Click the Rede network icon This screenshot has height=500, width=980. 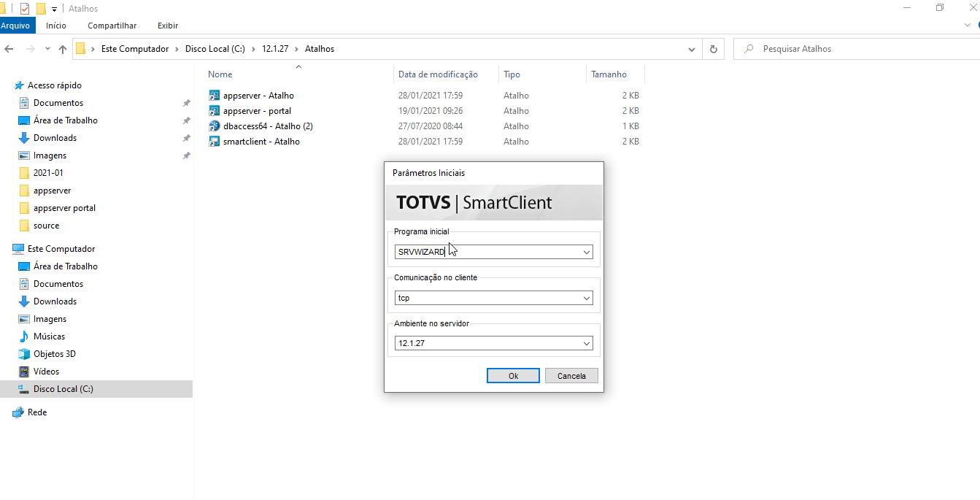[19, 412]
